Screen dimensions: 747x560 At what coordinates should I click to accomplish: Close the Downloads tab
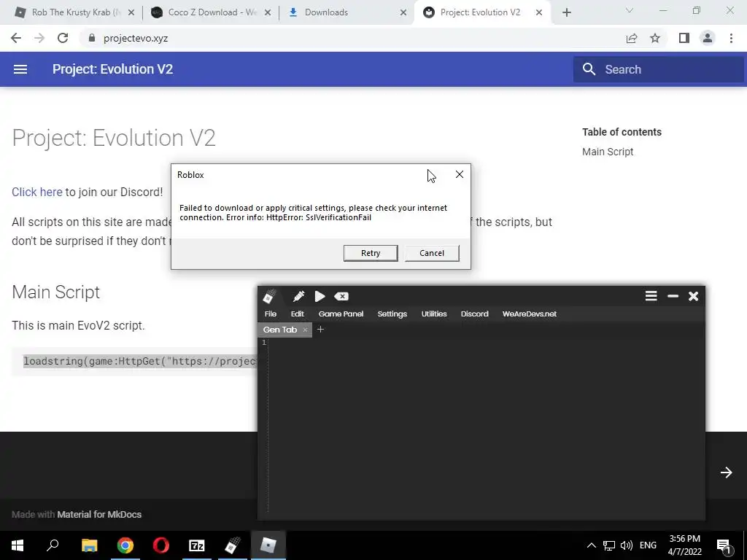[403, 13]
